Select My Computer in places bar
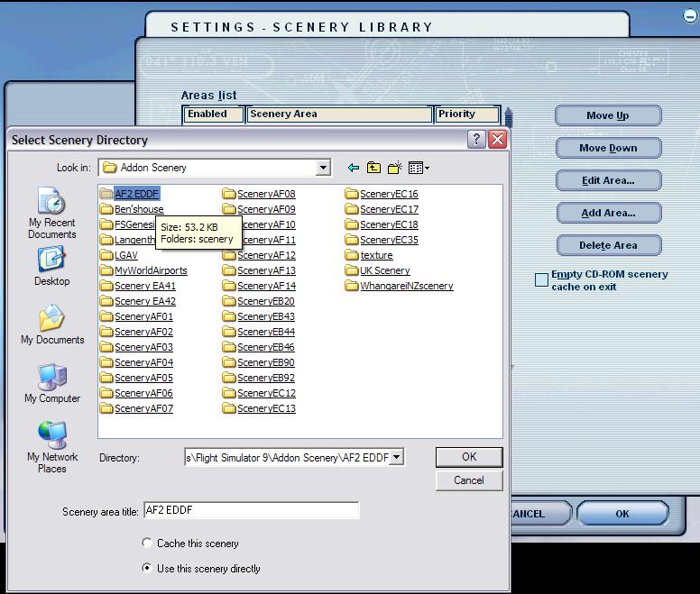 [52, 383]
